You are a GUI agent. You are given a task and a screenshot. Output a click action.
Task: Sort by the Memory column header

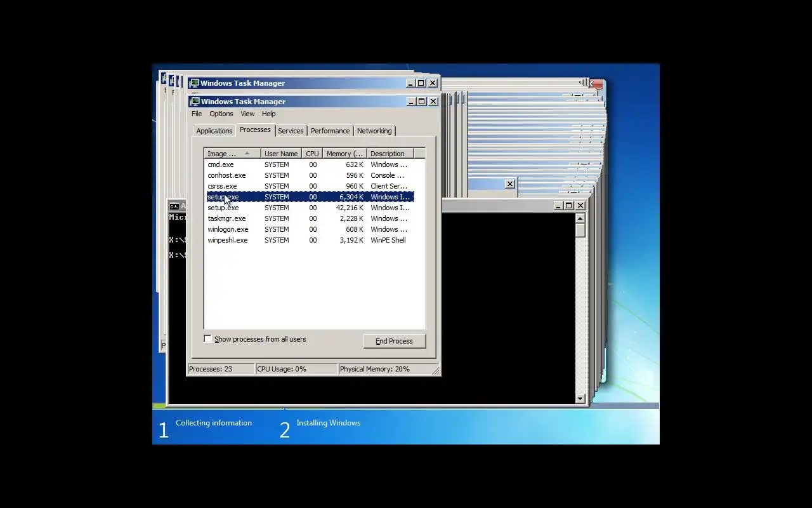(x=344, y=154)
